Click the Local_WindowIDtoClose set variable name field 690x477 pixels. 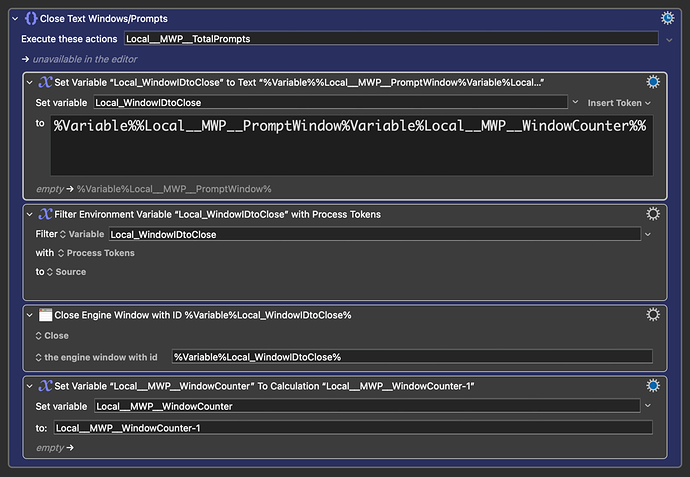pyautogui.click(x=330, y=102)
